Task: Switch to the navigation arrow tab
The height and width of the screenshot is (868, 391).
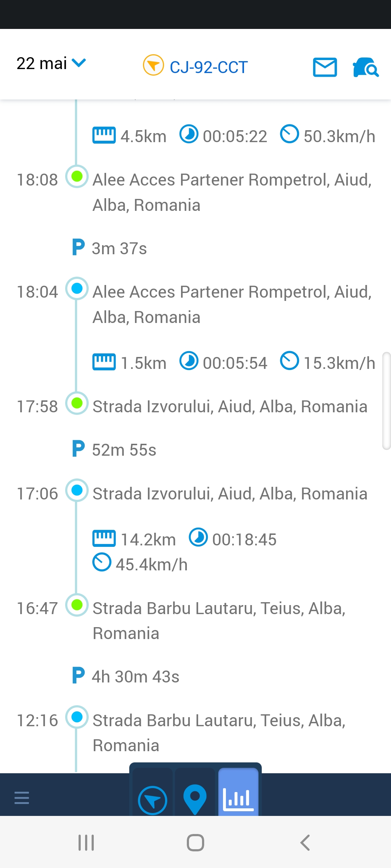Action: point(152,800)
